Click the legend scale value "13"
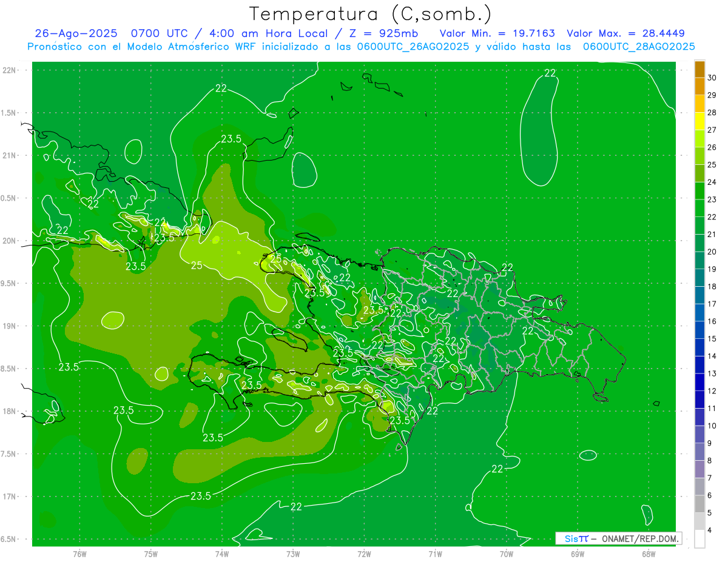This screenshot has height=562, width=728. [x=712, y=373]
